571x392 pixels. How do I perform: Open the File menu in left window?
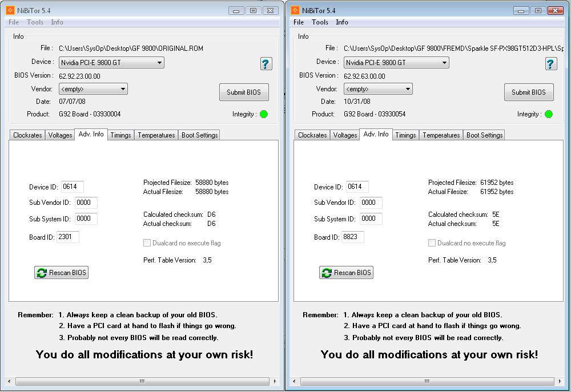[14, 22]
